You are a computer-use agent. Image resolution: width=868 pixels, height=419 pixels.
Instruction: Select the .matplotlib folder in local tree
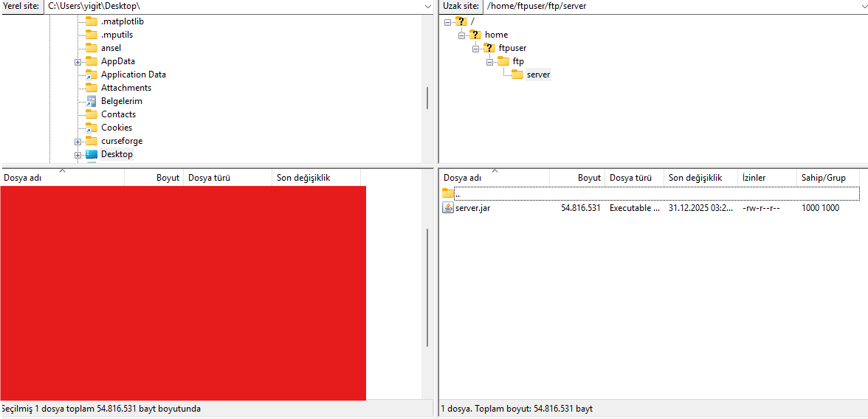coord(123,21)
